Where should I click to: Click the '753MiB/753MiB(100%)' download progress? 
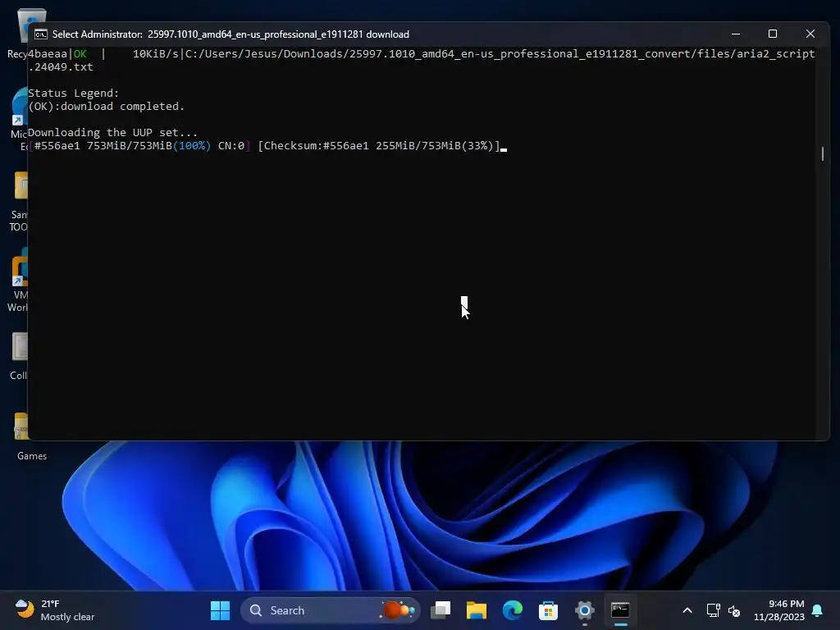149,146
